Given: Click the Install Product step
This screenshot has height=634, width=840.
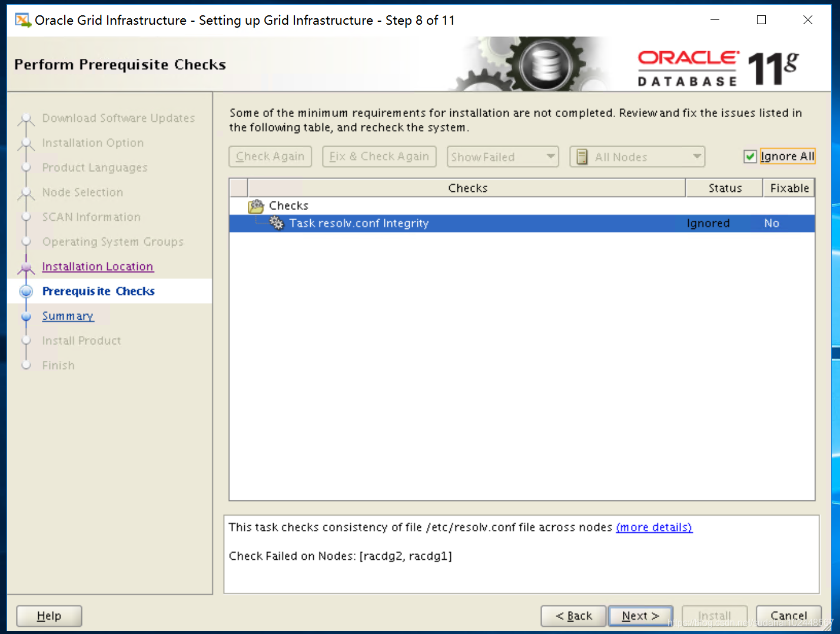Looking at the screenshot, I should pos(81,341).
